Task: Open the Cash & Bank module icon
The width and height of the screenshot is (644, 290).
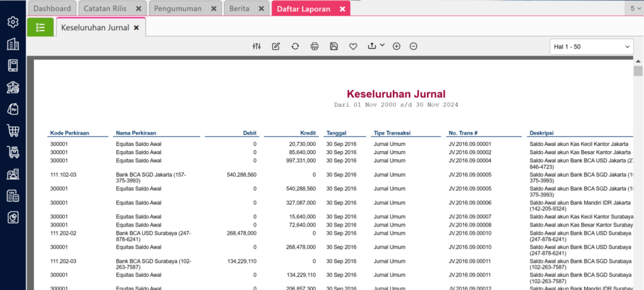Action: click(x=13, y=87)
